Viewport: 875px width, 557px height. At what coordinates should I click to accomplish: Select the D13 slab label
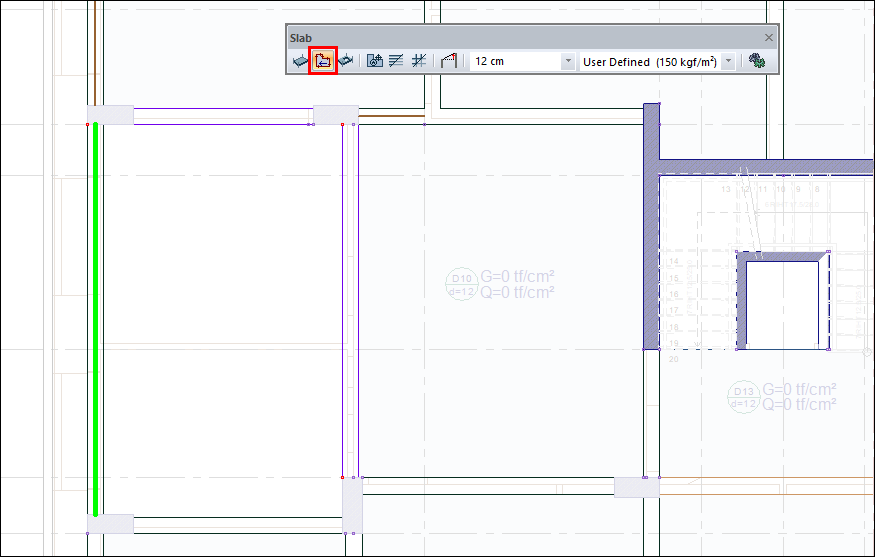(742, 397)
